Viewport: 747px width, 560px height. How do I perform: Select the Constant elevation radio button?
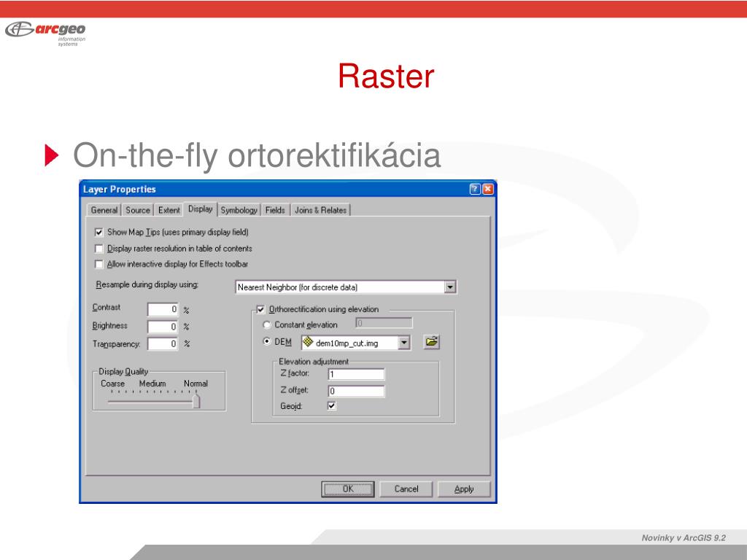(267, 325)
